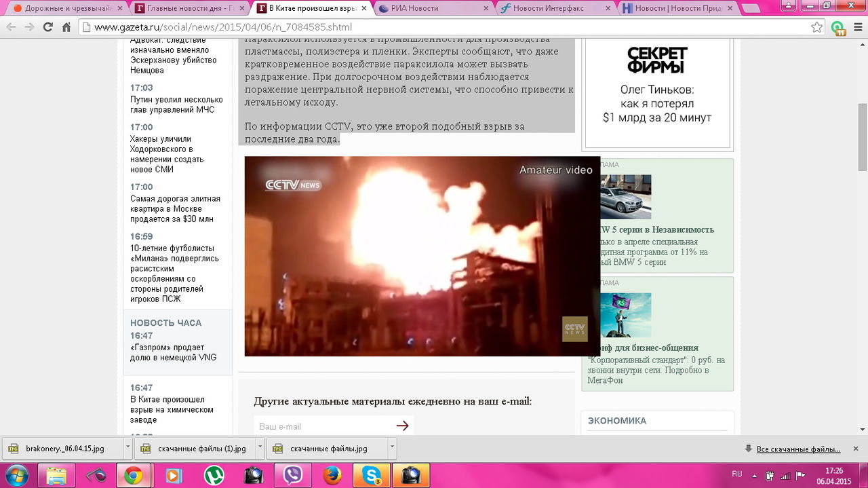Image resolution: width=868 pixels, height=488 pixels.
Task: Open the green extension icon in toolbar
Action: pyautogui.click(x=838, y=28)
